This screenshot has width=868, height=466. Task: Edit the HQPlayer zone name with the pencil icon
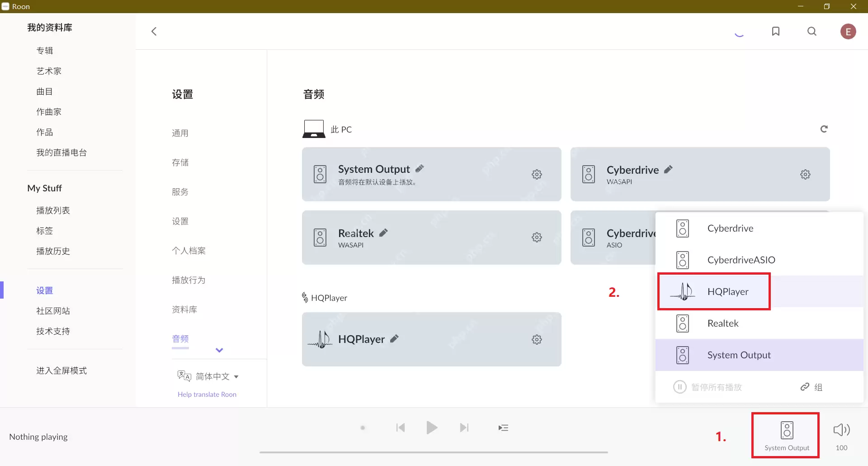click(x=395, y=338)
